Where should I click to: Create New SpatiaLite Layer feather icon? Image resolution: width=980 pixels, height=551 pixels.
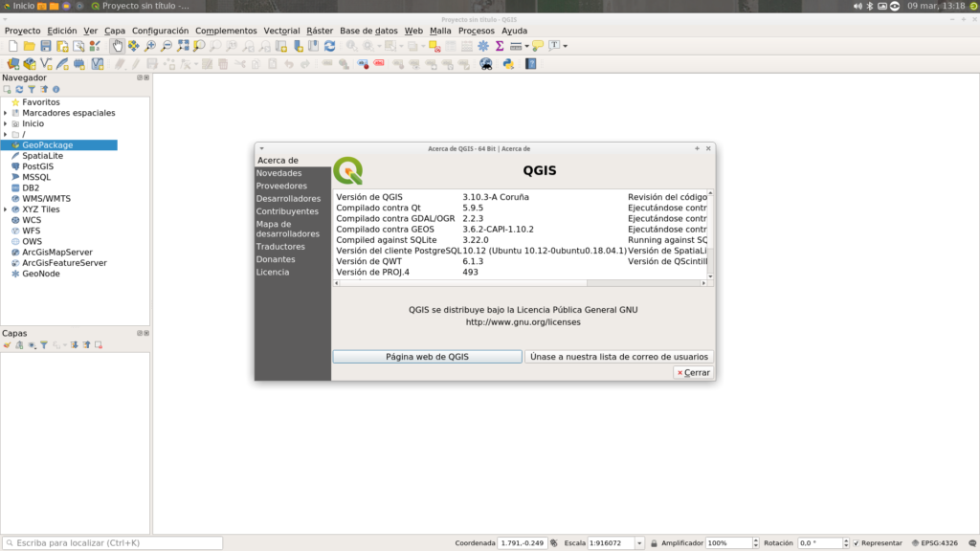point(62,64)
